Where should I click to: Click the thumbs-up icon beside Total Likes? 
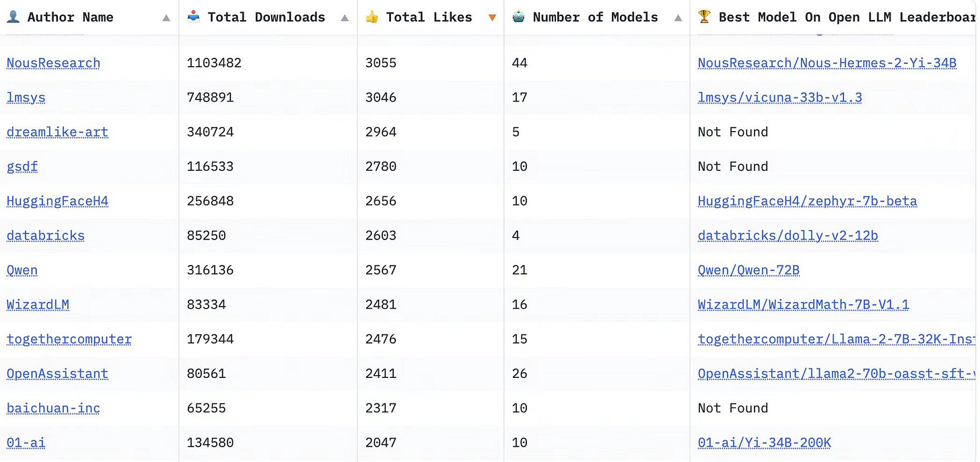coord(372,17)
